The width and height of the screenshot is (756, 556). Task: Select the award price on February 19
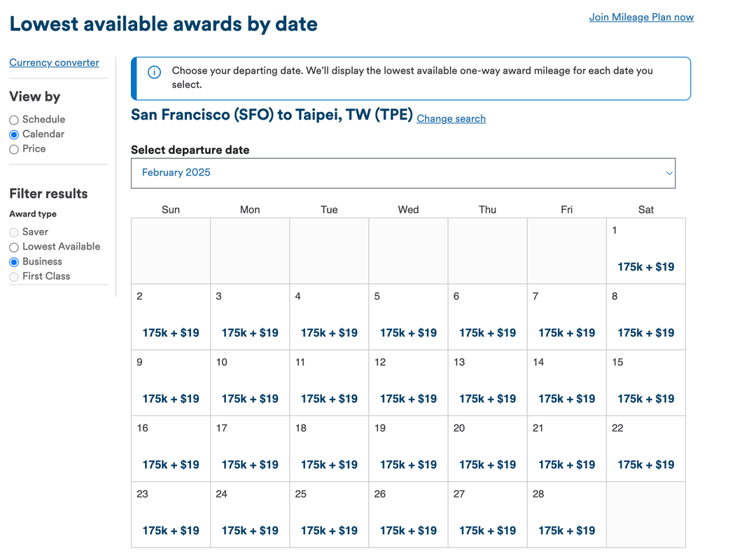click(408, 464)
